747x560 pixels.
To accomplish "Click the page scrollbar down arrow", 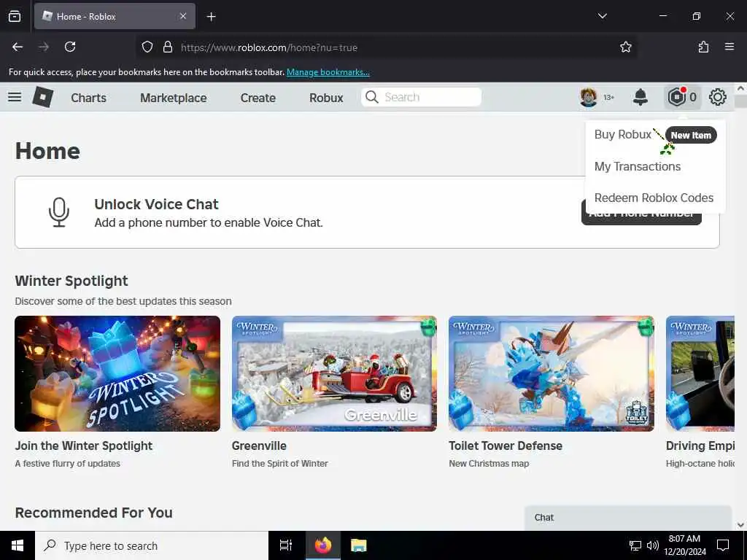I will coord(740,525).
